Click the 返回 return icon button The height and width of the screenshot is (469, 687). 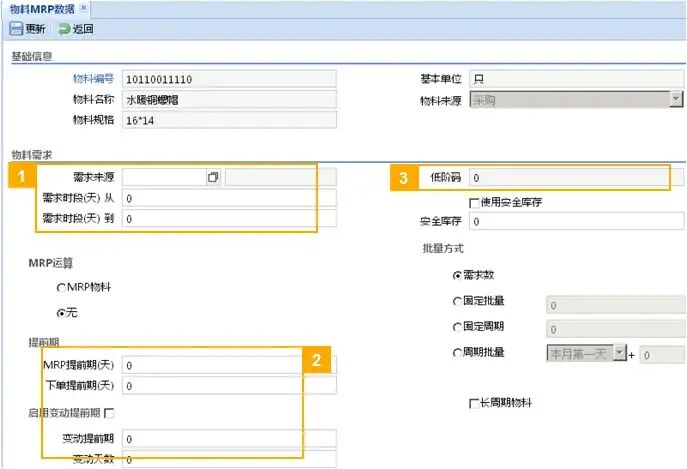click(x=76, y=29)
